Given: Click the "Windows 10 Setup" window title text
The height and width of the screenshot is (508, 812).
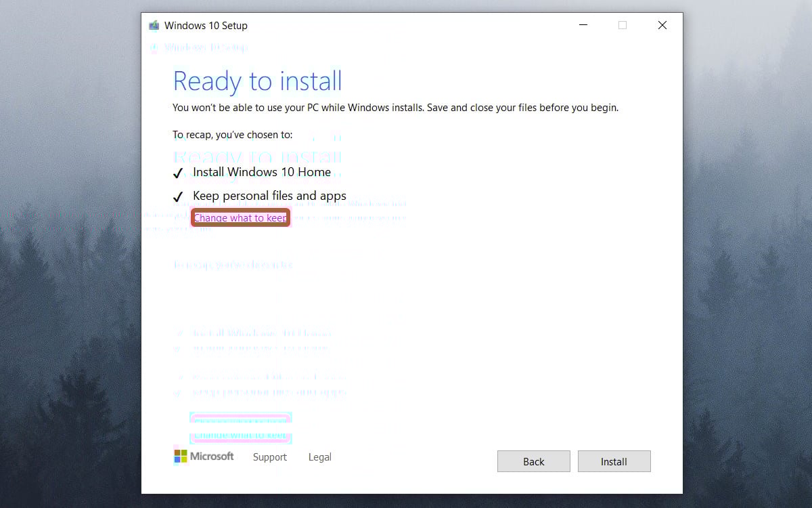Looking at the screenshot, I should click(206, 26).
